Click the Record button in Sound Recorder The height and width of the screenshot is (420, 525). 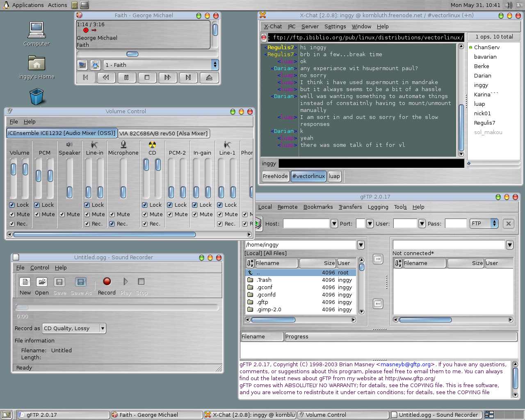[x=107, y=286]
